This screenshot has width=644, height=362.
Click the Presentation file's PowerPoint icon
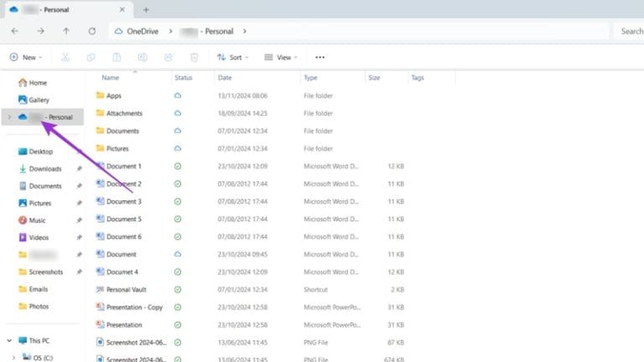point(100,324)
